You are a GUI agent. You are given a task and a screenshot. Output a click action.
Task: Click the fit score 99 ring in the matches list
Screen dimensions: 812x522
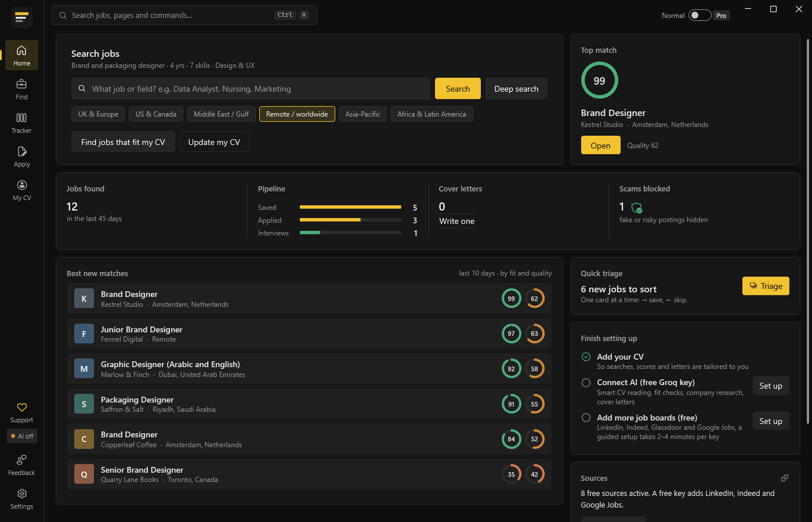(511, 299)
